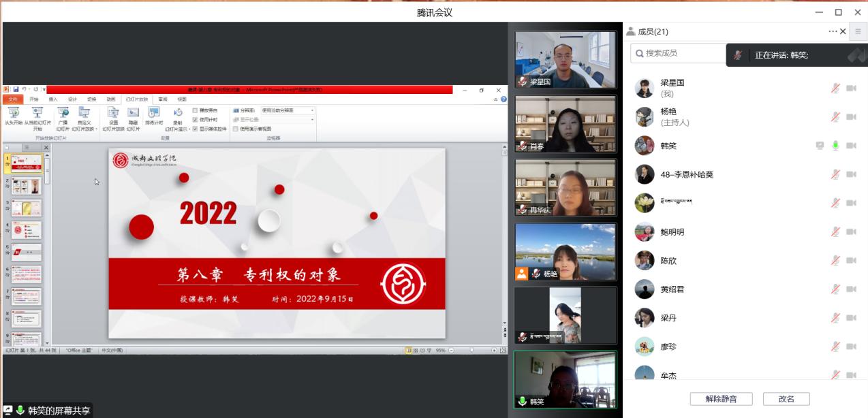Click 杨艳's camera icon in member list
The image size is (868, 418).
(851, 117)
